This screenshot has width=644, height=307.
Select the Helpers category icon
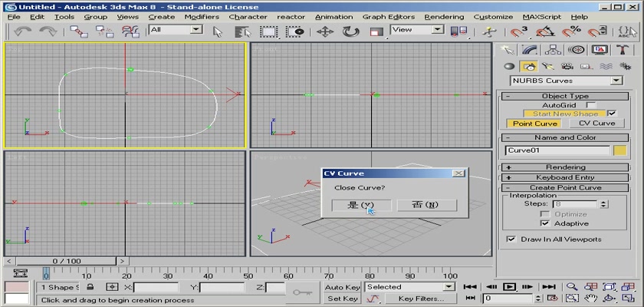[x=586, y=66]
